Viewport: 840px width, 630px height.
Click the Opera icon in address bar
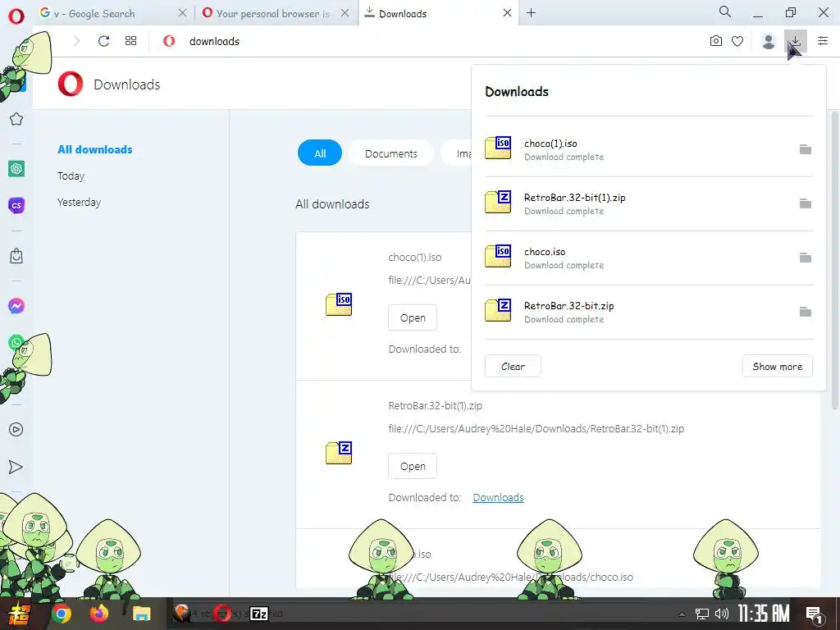(169, 41)
